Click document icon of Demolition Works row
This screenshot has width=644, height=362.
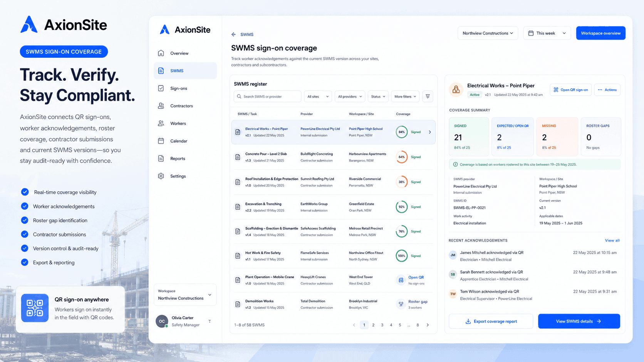(238, 304)
